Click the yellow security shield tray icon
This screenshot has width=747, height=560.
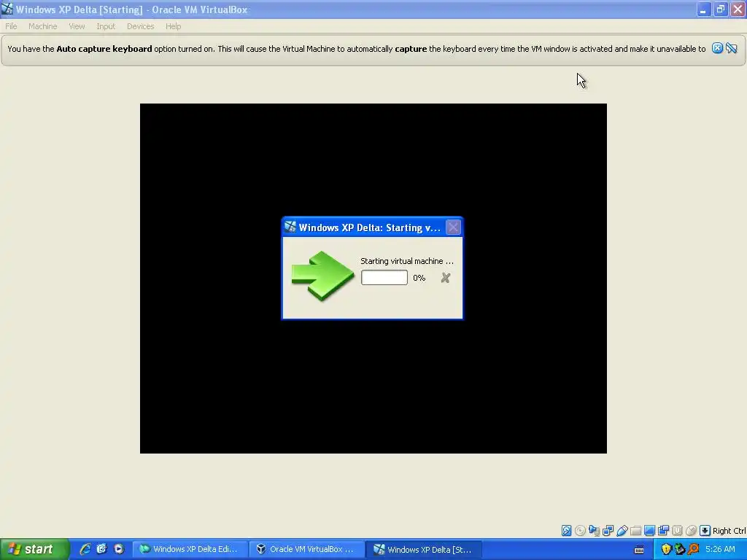click(x=666, y=550)
